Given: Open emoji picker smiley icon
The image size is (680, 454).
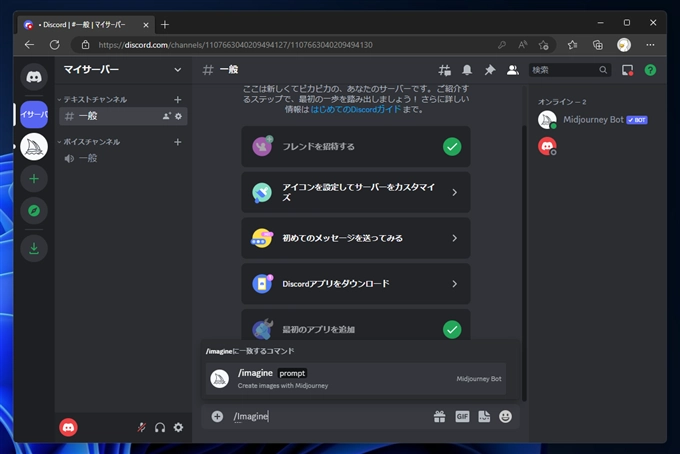Looking at the screenshot, I should (505, 417).
